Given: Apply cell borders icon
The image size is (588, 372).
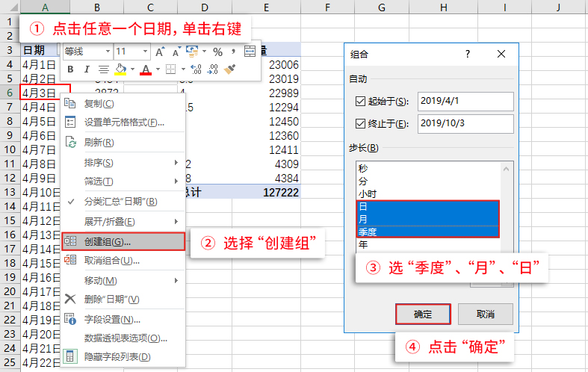Looking at the screenshot, I should 171,69.
